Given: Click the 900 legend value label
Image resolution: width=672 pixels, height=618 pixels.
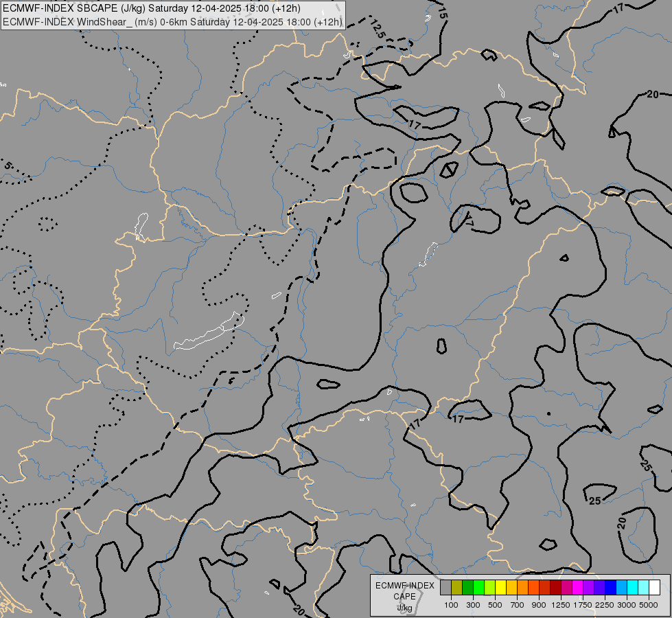Looking at the screenshot, I should coord(539,605).
